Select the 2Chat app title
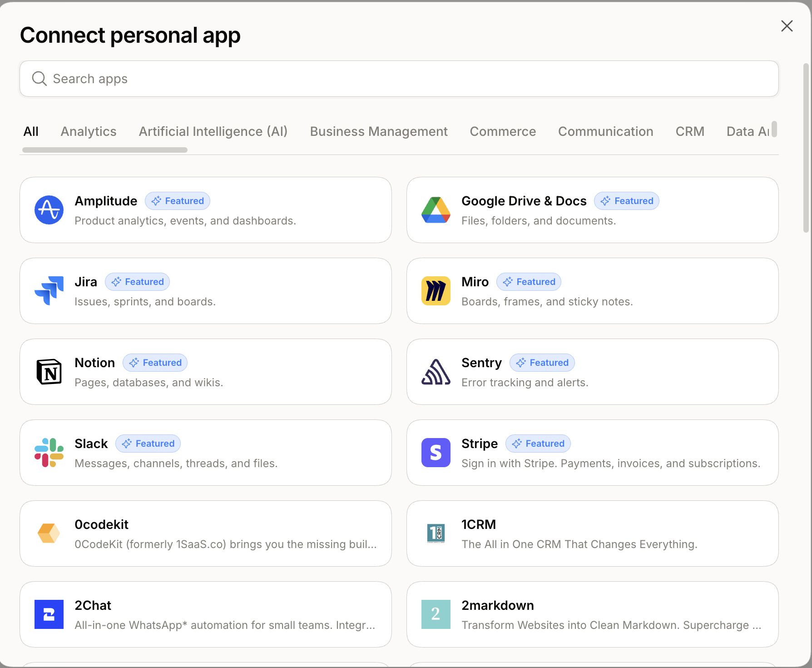The height and width of the screenshot is (668, 812). (93, 605)
